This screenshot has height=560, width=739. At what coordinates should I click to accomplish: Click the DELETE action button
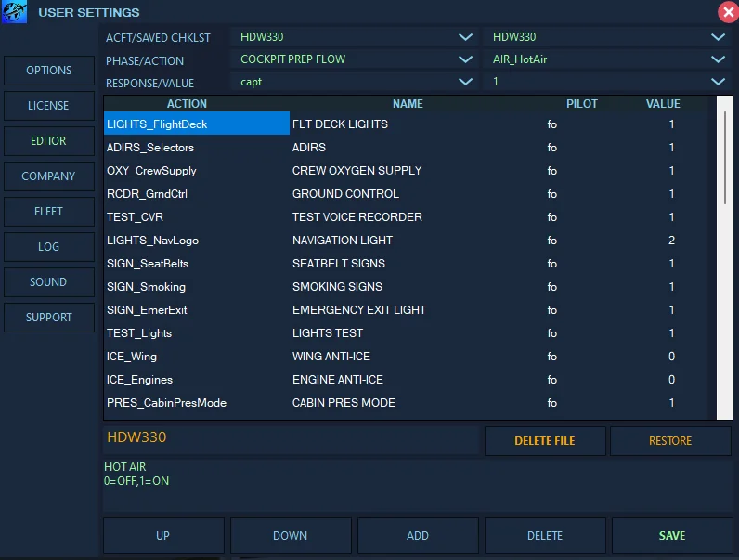point(545,536)
